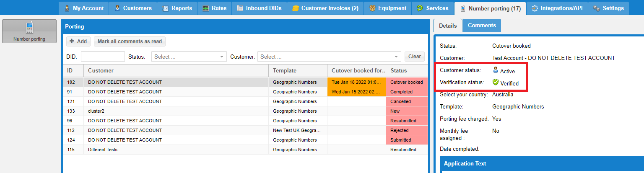
Task: Click the Reports tab icon
Action: pos(166,8)
